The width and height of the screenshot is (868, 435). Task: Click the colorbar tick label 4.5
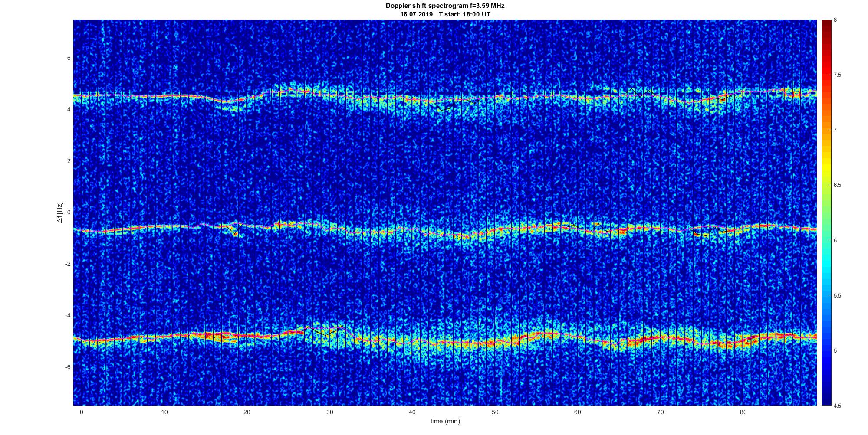(x=838, y=406)
